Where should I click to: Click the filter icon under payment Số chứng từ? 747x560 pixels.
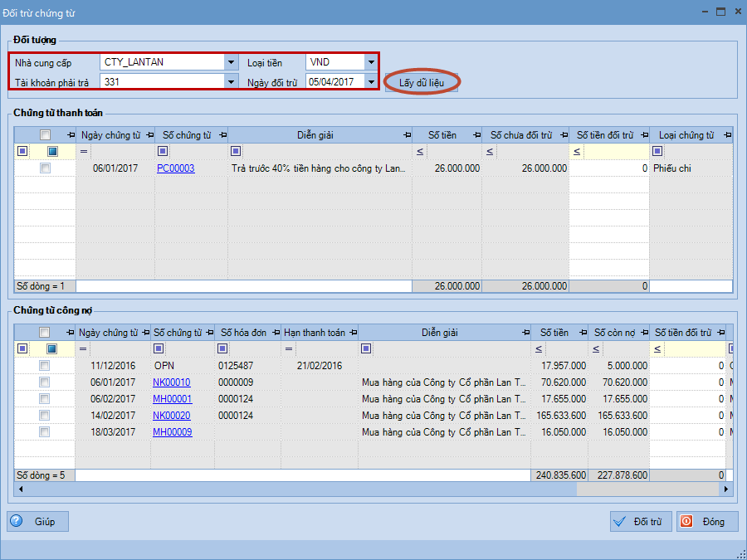(x=162, y=151)
